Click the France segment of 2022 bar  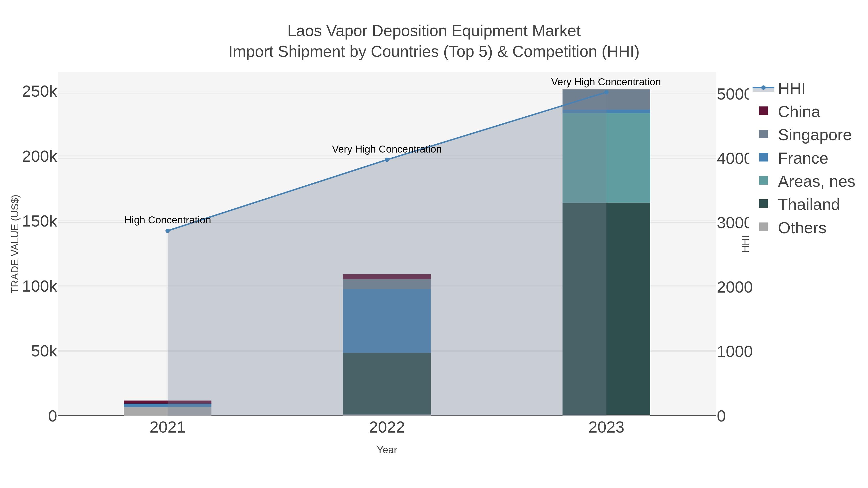[387, 321]
